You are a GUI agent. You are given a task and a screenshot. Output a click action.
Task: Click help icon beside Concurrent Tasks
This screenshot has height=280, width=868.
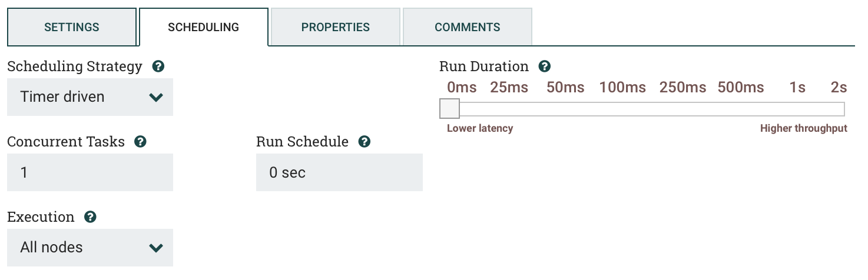[140, 142]
